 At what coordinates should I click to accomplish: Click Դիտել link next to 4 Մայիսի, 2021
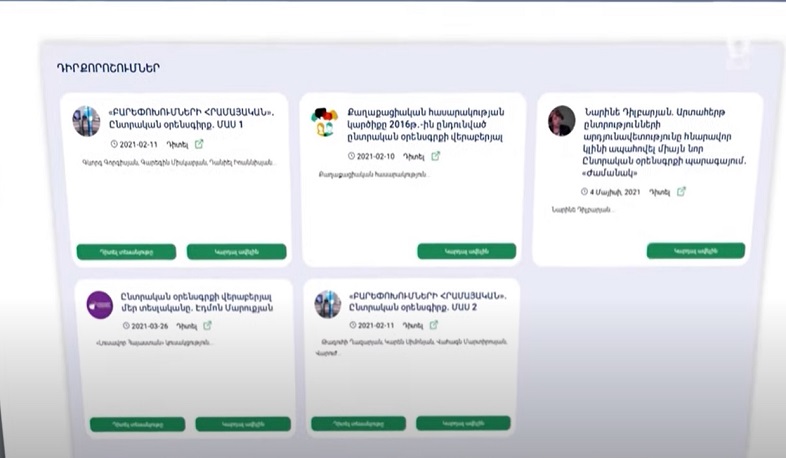(659, 191)
